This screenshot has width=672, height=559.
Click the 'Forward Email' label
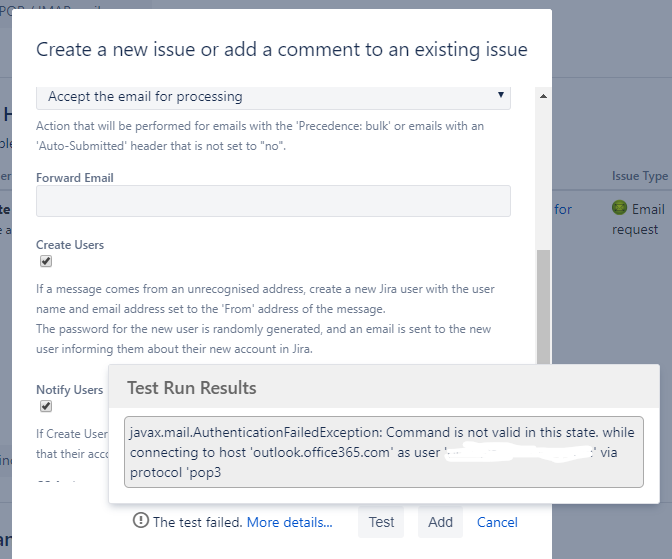pyautogui.click(x=75, y=177)
